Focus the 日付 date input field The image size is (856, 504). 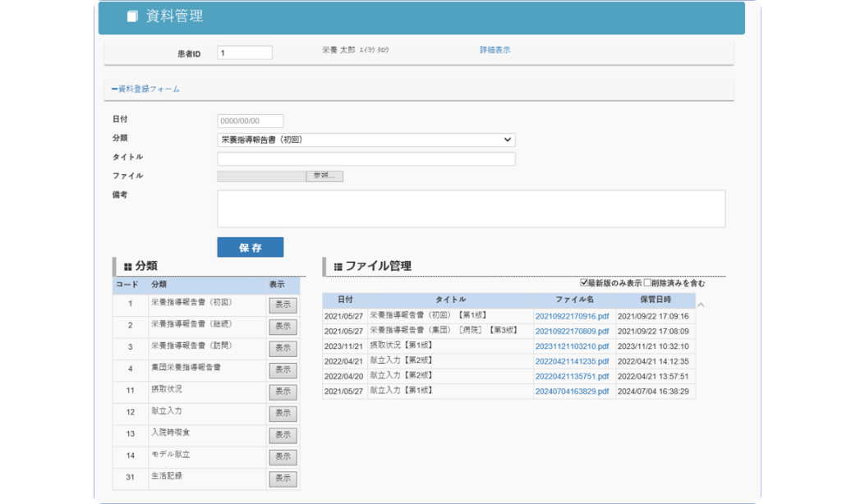(x=250, y=121)
